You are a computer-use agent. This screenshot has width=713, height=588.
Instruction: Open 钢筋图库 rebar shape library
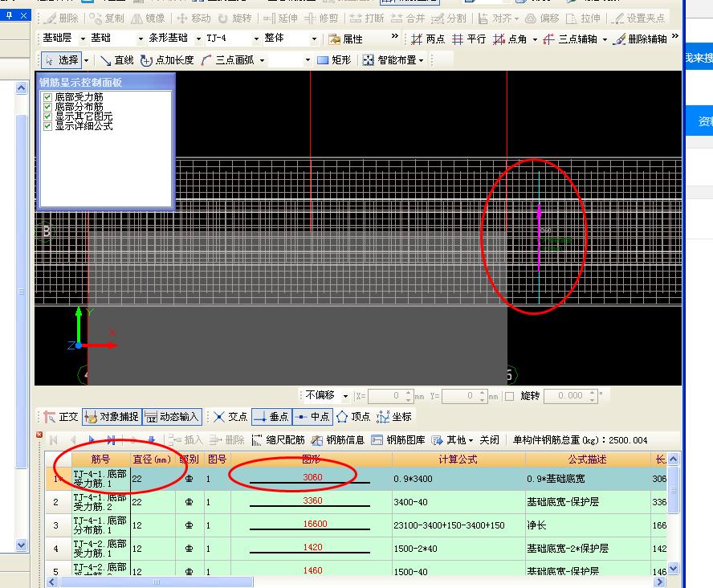click(x=398, y=440)
